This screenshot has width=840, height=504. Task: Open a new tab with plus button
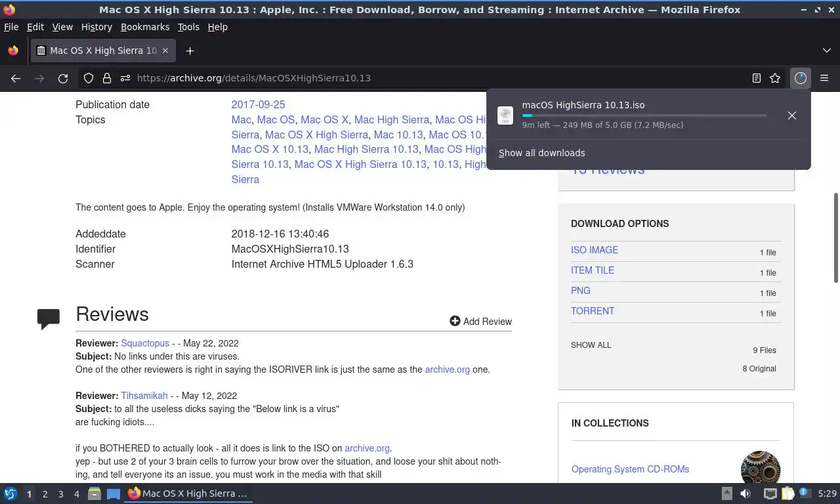tap(190, 51)
